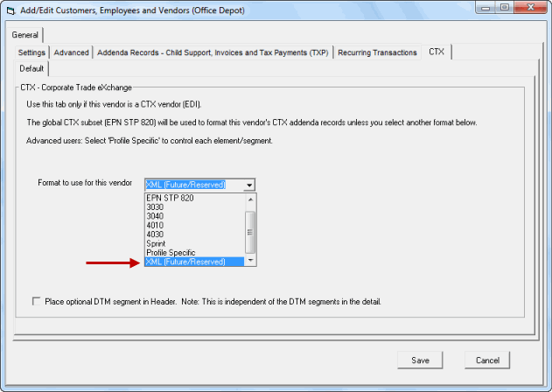Image resolution: width=552 pixels, height=392 pixels.
Task: Enable the optional DTM segment in Header checkbox
Action: pos(36,302)
